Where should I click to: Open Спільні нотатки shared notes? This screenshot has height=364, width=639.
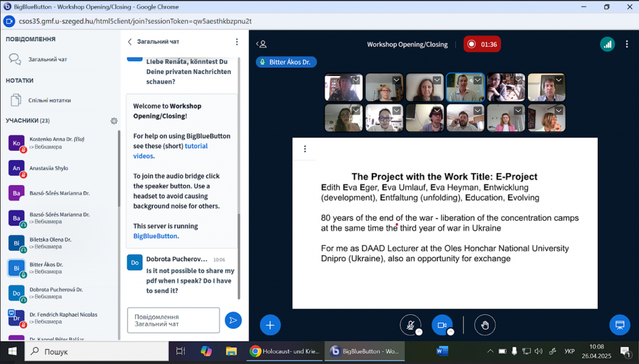(49, 100)
